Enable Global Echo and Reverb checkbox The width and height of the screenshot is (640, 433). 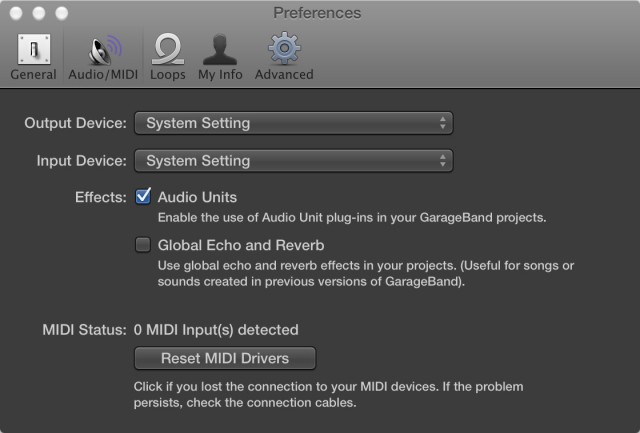(x=143, y=244)
